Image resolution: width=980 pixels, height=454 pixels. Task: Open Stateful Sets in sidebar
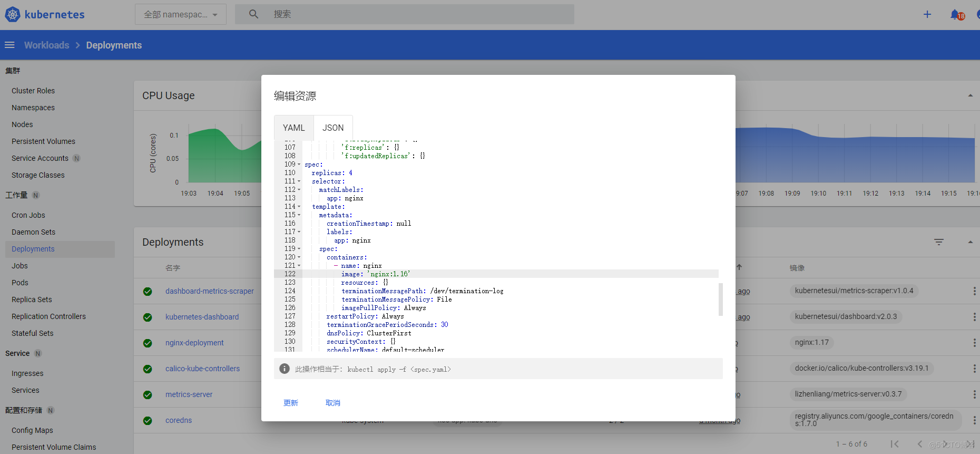33,333
